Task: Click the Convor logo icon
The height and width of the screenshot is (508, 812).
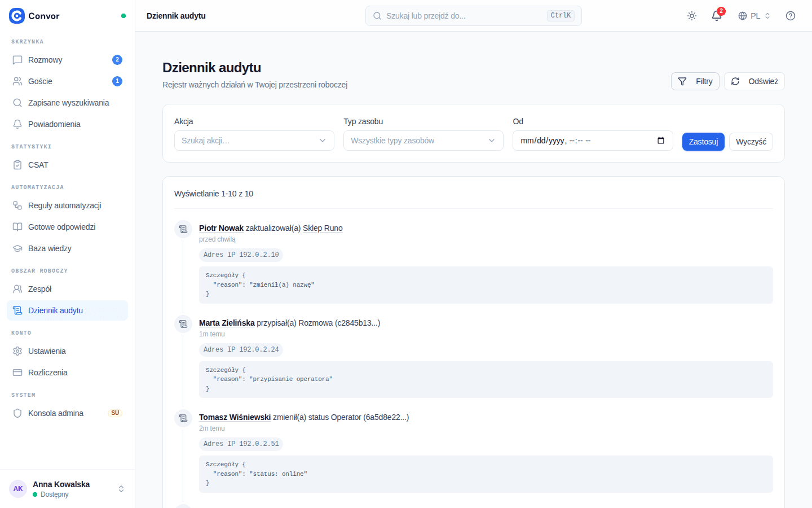Action: [x=17, y=16]
